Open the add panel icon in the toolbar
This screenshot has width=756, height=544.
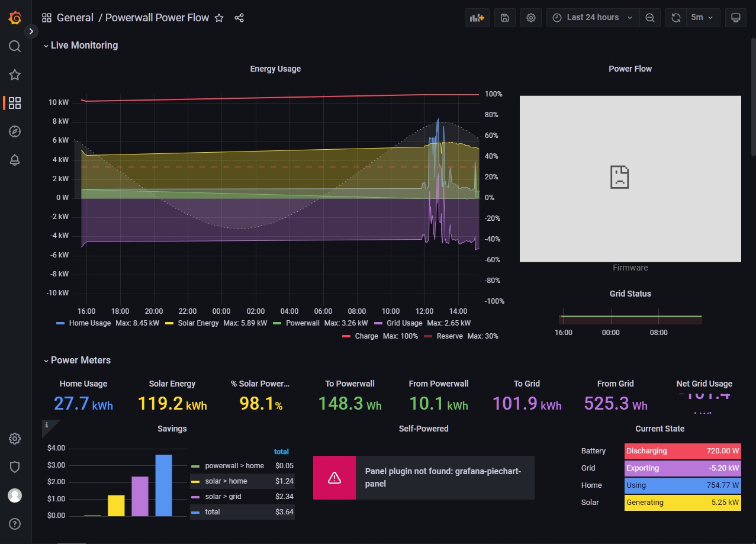tap(477, 18)
